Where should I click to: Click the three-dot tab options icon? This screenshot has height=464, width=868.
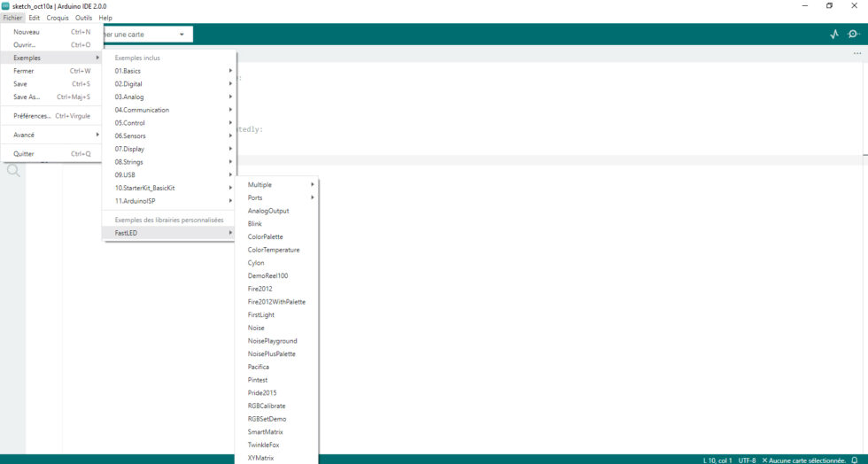(856, 53)
